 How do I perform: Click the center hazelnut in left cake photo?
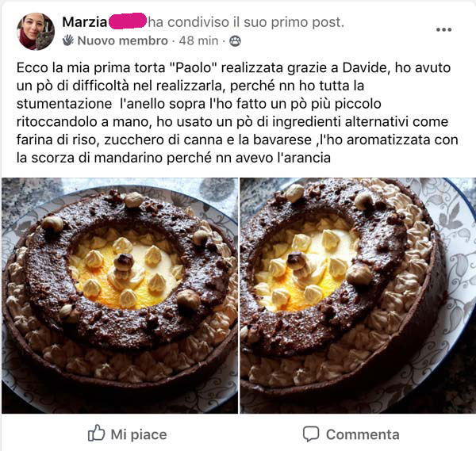coord(124,262)
